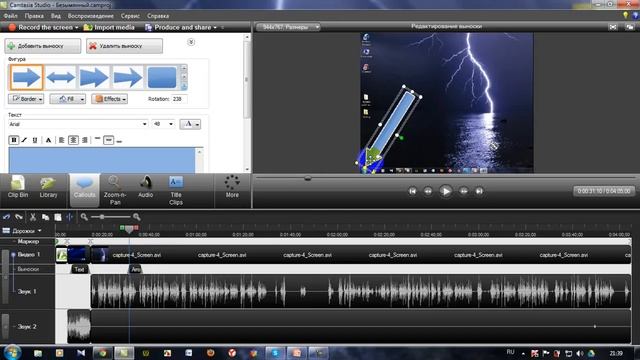Image resolution: width=640 pixels, height=360 pixels.
Task: Align callout text center
Action: tap(73, 140)
